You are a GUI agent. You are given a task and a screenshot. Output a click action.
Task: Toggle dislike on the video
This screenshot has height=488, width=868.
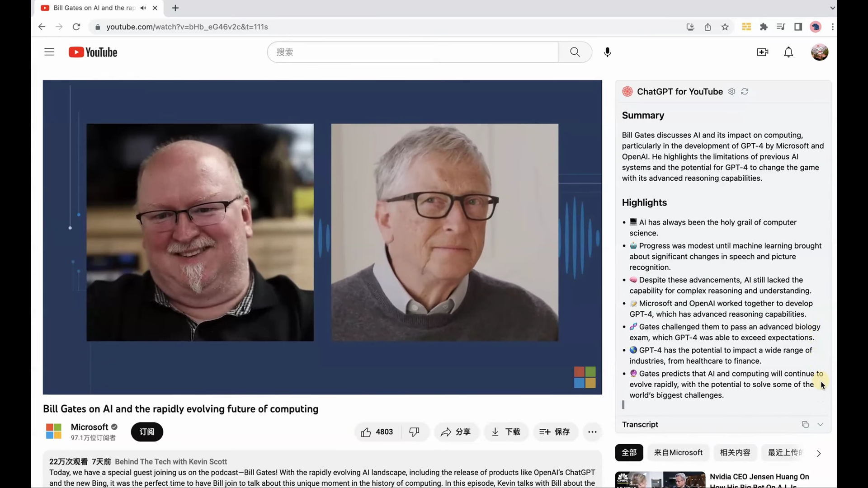(x=414, y=432)
